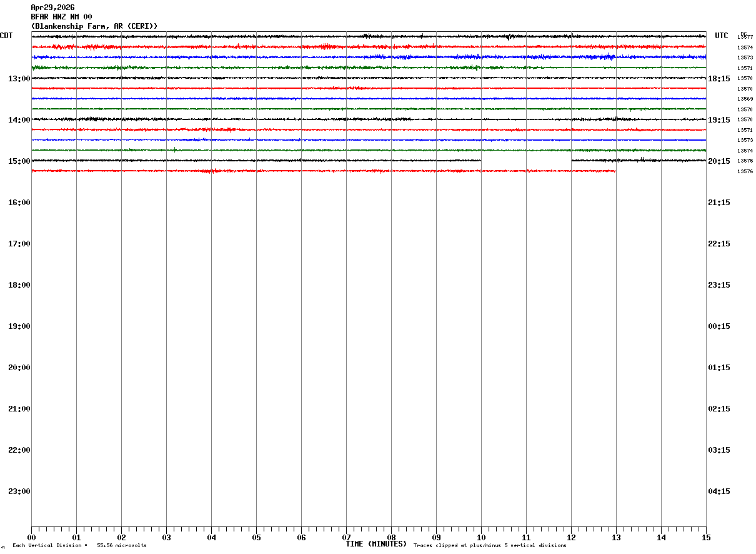Select the DC offset value 13569
Screen dimensions: 756x554
point(745,99)
